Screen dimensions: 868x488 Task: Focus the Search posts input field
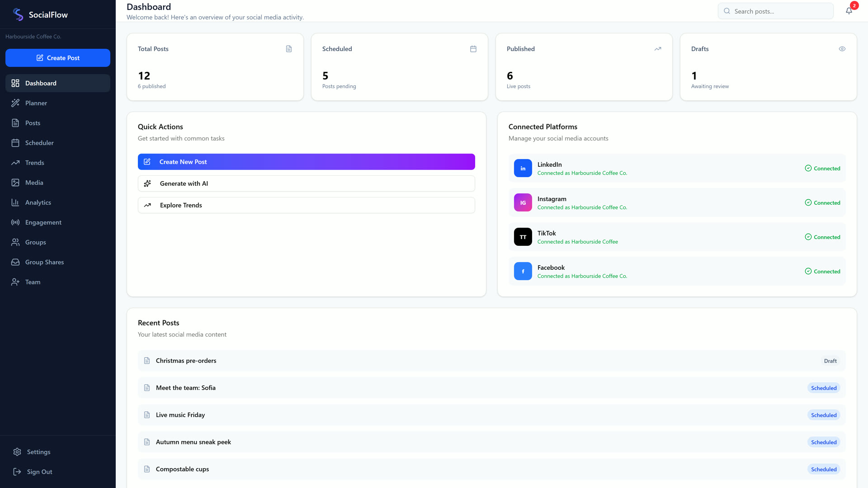(x=776, y=11)
